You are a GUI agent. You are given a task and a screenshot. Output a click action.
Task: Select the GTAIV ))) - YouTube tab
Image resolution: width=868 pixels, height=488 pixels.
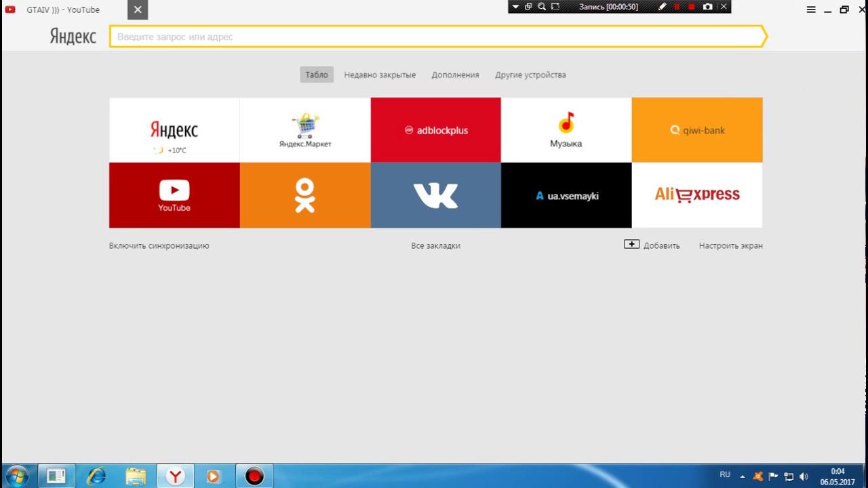[63, 9]
